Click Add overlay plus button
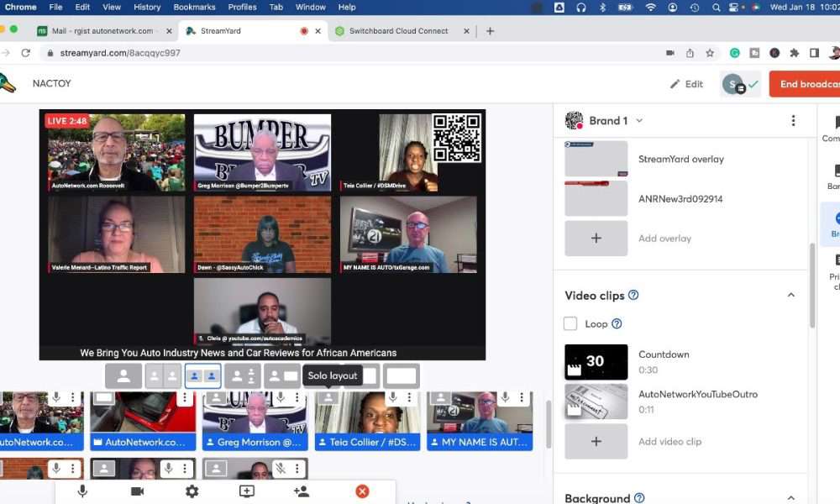840x504 pixels. [596, 239]
